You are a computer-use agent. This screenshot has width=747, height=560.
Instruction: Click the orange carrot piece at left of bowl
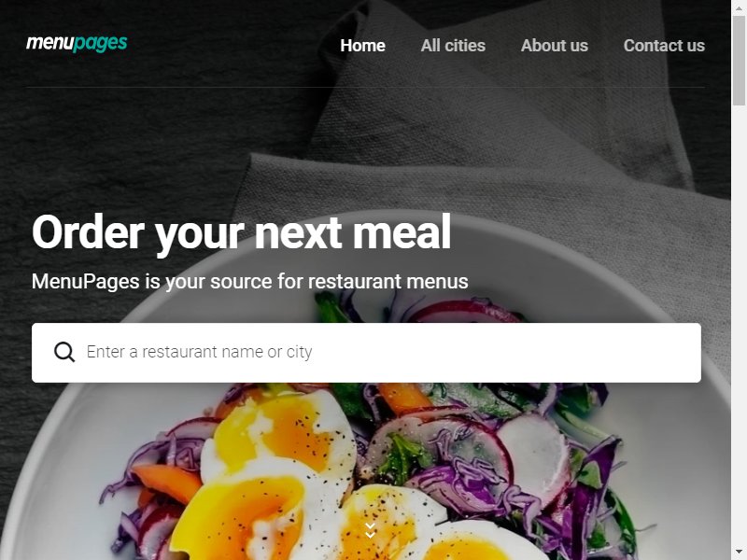[x=167, y=482]
